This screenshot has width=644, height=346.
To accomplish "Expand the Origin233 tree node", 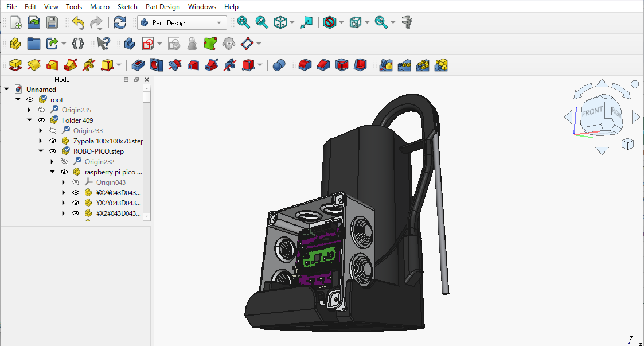I will (41, 131).
